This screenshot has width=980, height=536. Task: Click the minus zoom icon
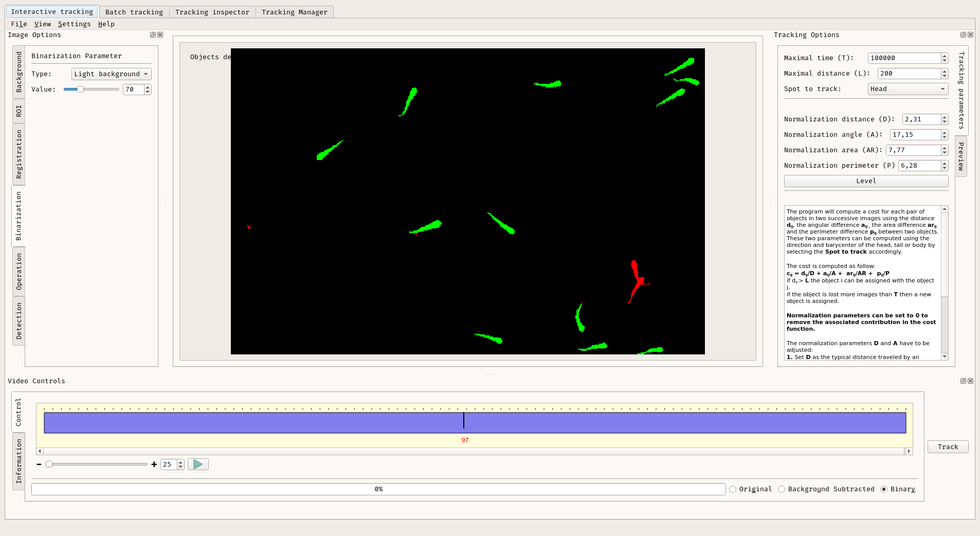click(x=39, y=464)
